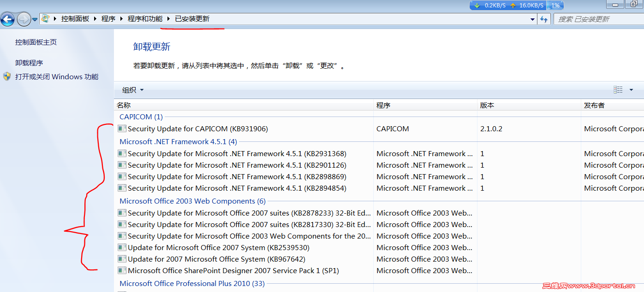This screenshot has height=292, width=644.
Task: Click the control panel icon in address bar
Action: click(45, 19)
